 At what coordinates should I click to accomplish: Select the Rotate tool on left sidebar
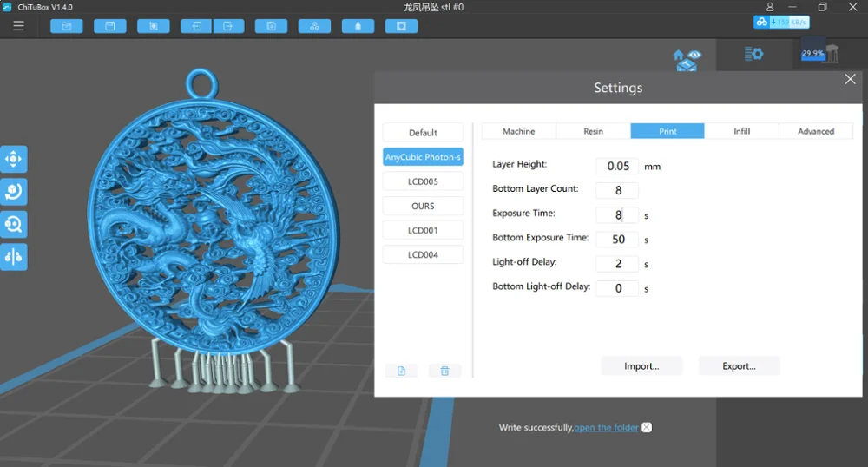[14, 192]
